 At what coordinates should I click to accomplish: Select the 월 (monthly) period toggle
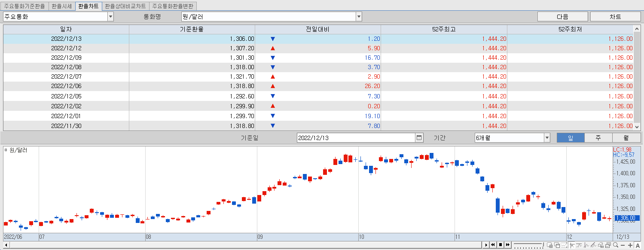point(626,138)
